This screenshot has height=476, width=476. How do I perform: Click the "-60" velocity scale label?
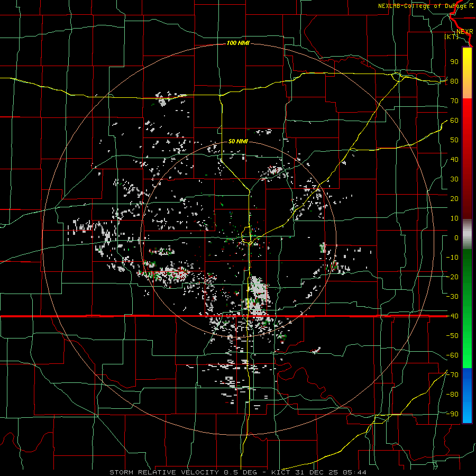click(452, 355)
